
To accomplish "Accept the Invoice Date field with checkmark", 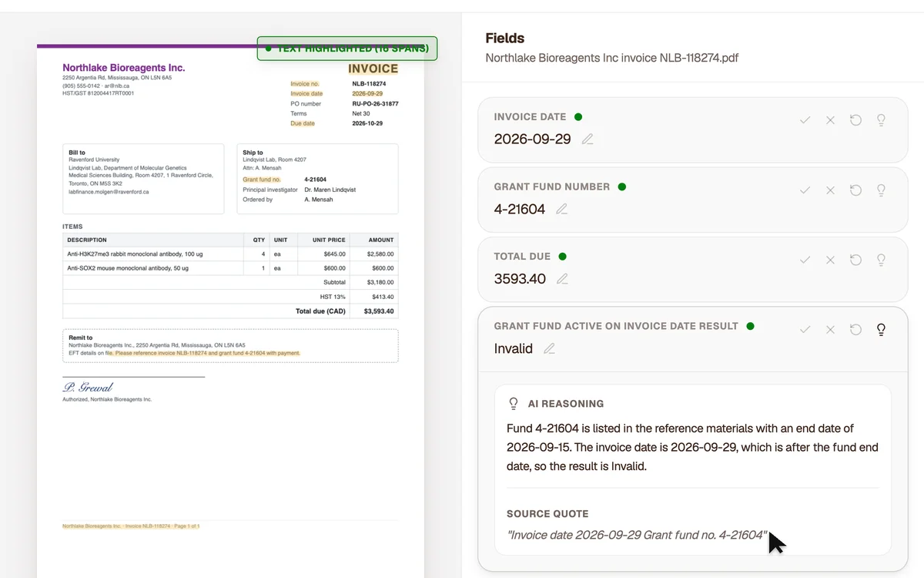I will click(x=805, y=120).
